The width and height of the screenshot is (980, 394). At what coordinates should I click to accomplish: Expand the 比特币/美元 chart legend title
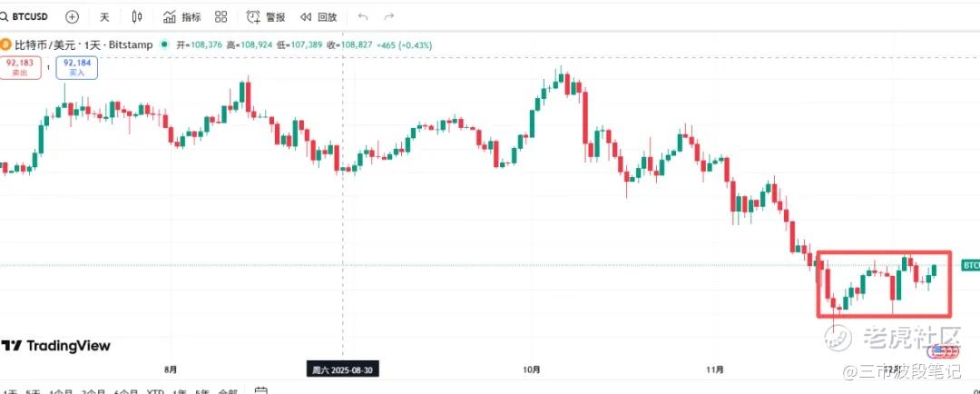coord(82,44)
